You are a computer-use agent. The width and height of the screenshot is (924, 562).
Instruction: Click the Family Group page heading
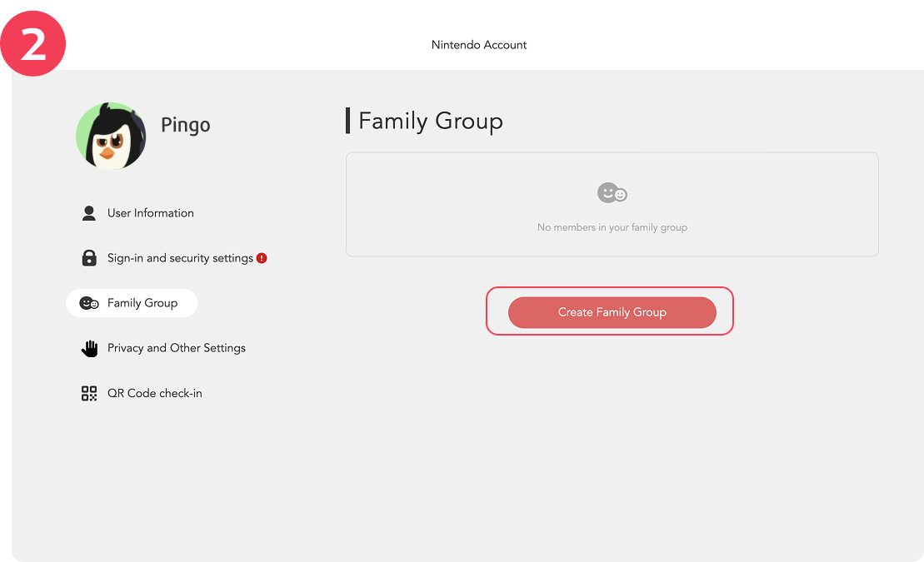coord(430,121)
